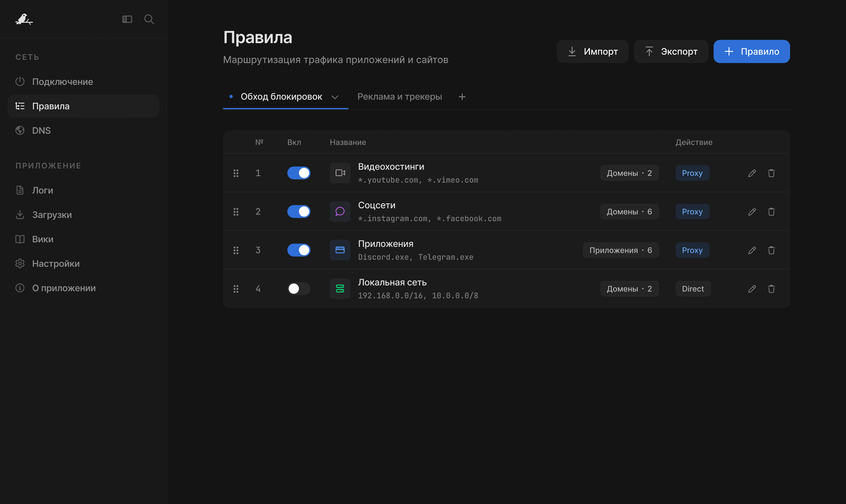Add a new rule group with plus icon

click(462, 97)
